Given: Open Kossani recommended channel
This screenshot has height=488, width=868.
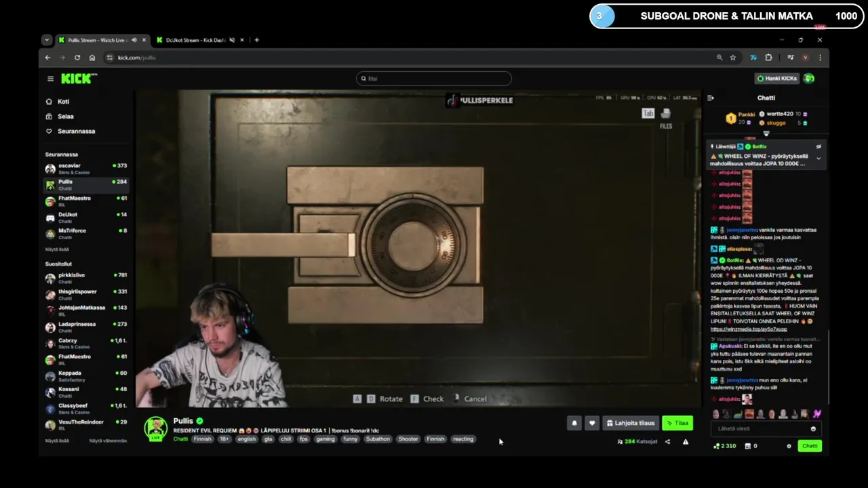Looking at the screenshot, I should 86,392.
